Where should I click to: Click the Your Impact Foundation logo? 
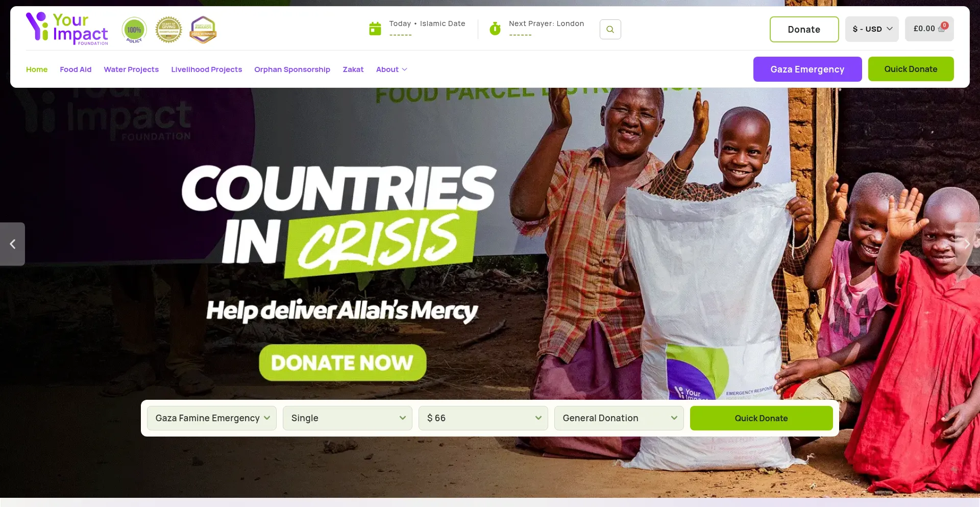(x=67, y=29)
